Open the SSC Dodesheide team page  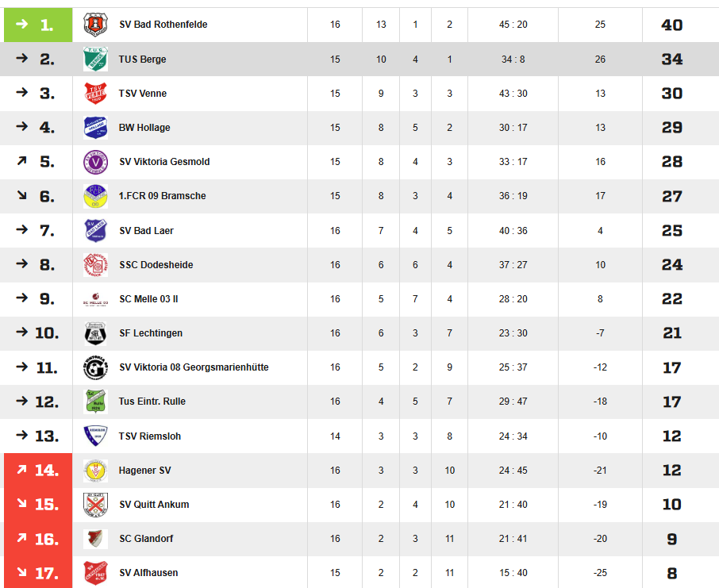156,265
